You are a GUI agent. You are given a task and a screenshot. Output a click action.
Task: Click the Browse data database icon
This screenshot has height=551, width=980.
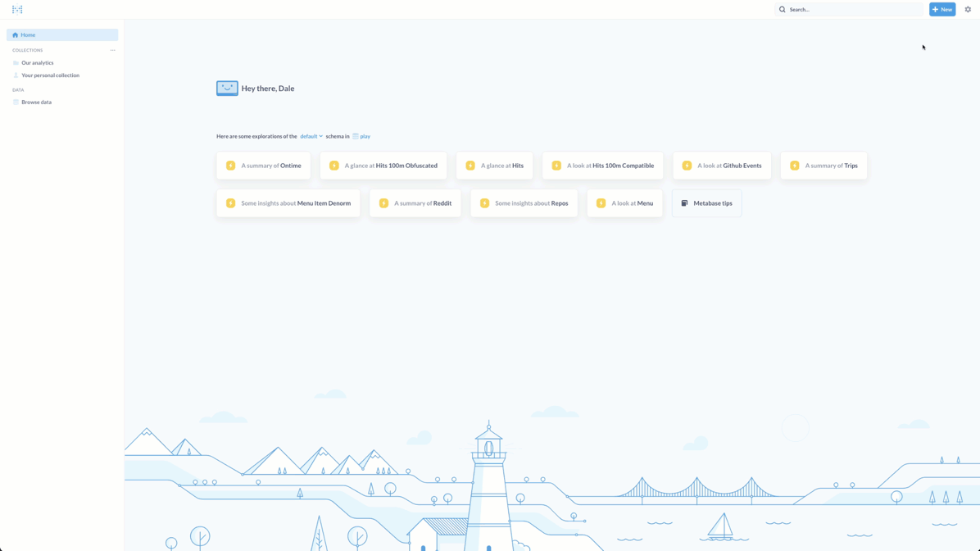tap(16, 102)
